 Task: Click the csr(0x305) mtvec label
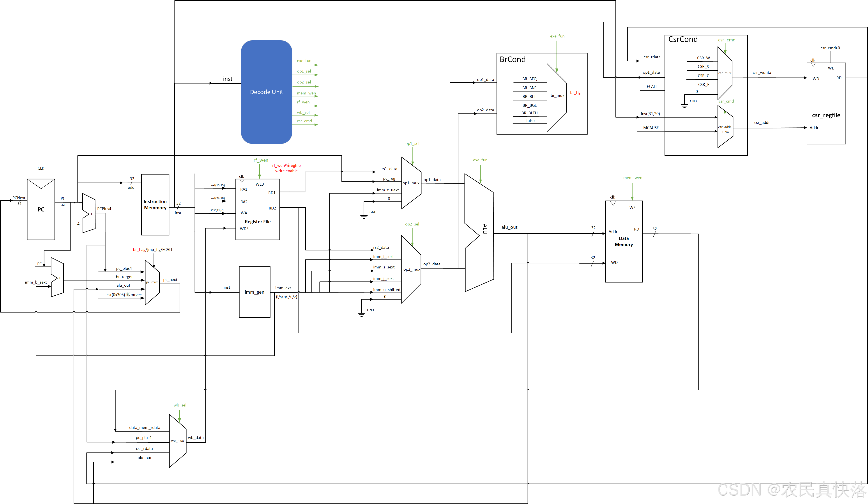pos(124,295)
